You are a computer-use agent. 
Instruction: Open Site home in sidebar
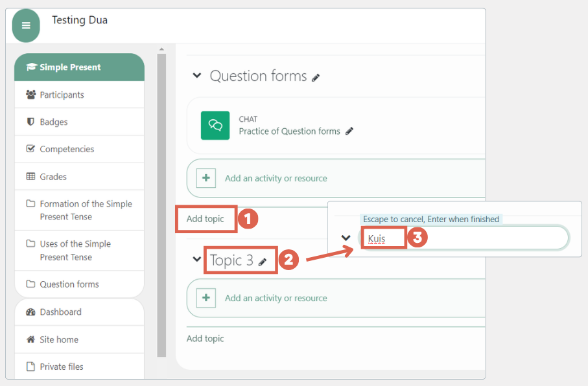[79, 339]
